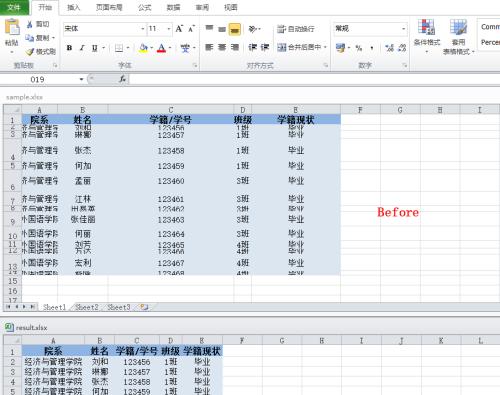This screenshot has height=395, width=500.
Task: Switch to the 公式 (Formulas) tab
Action: (x=145, y=7)
